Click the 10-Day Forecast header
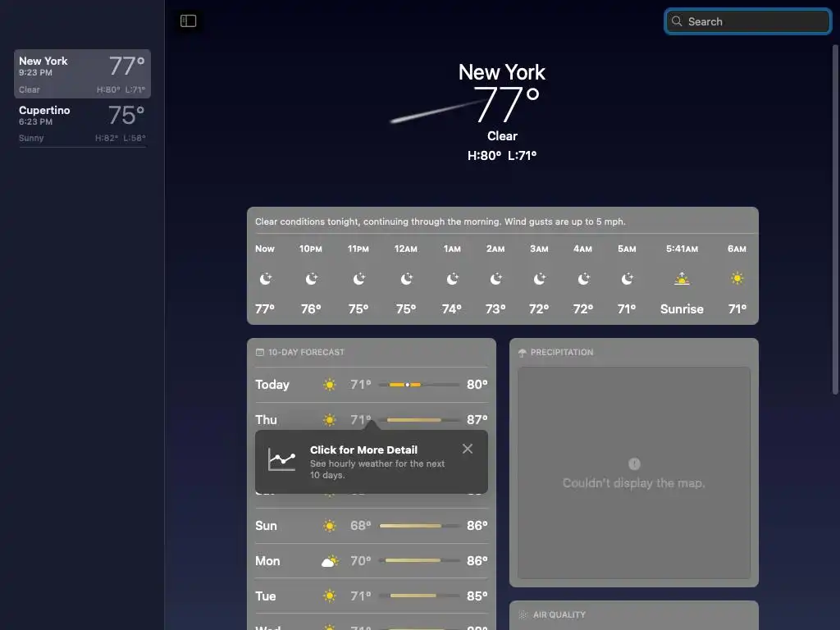The width and height of the screenshot is (840, 630). [306, 352]
